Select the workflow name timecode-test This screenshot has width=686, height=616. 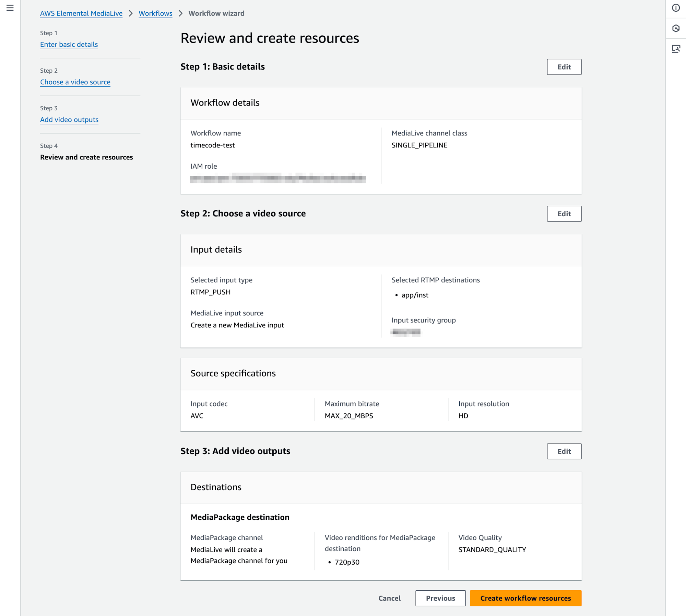click(213, 145)
